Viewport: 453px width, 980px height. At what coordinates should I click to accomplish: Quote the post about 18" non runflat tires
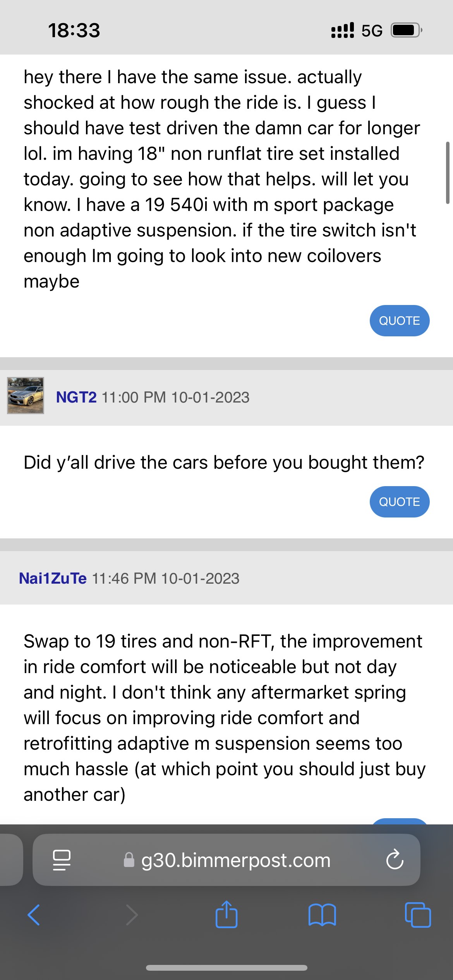(400, 320)
